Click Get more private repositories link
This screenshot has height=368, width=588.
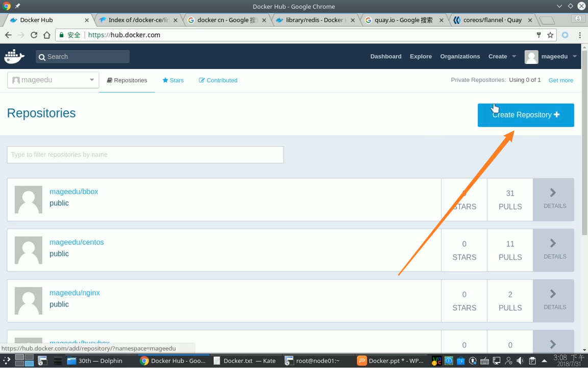(x=560, y=80)
